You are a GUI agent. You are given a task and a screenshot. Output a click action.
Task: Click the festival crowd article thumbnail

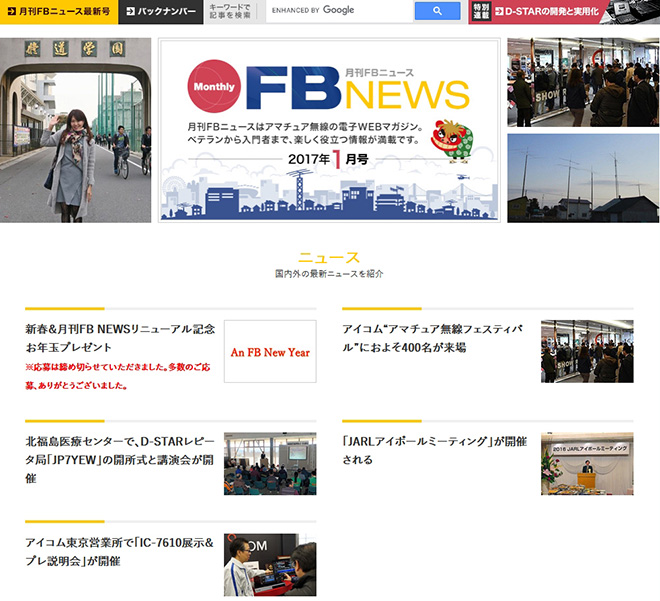(x=587, y=351)
